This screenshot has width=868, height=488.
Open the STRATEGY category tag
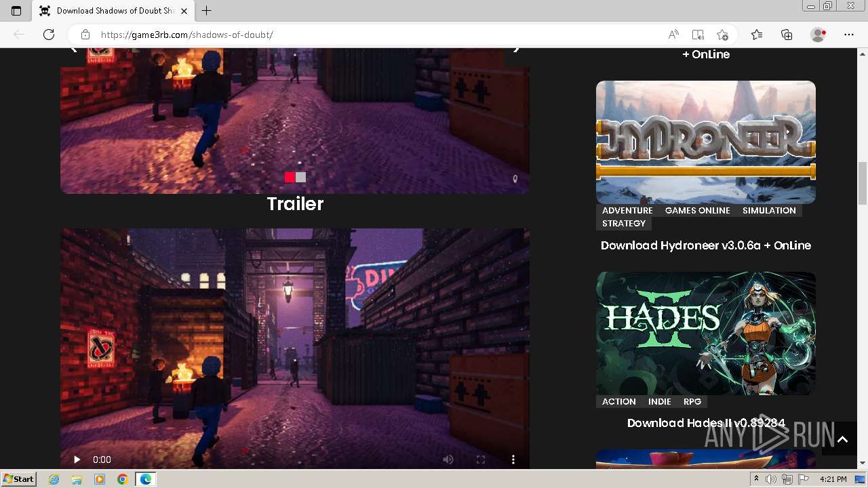point(624,224)
